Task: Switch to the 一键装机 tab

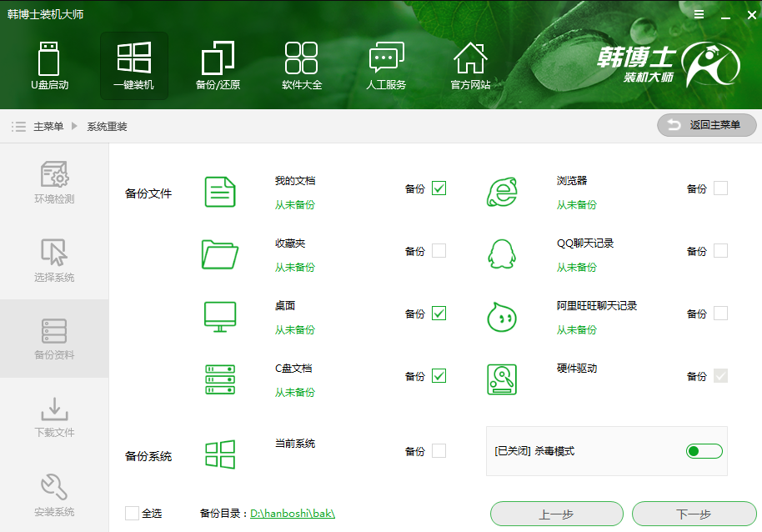Action: point(133,65)
